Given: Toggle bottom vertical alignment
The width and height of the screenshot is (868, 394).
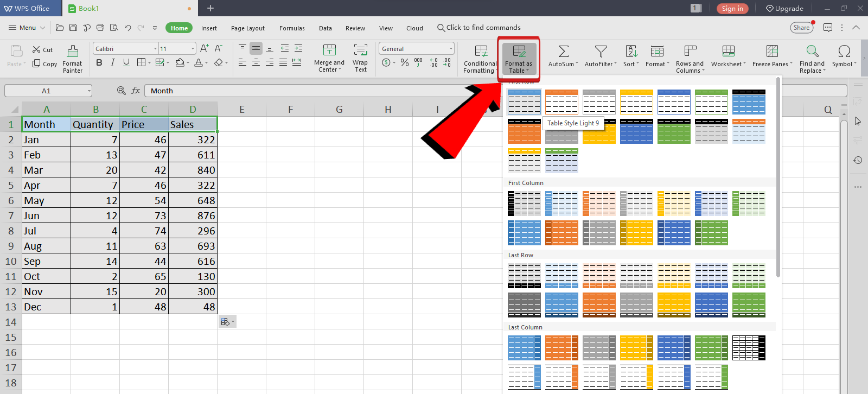Looking at the screenshot, I should coord(270,48).
